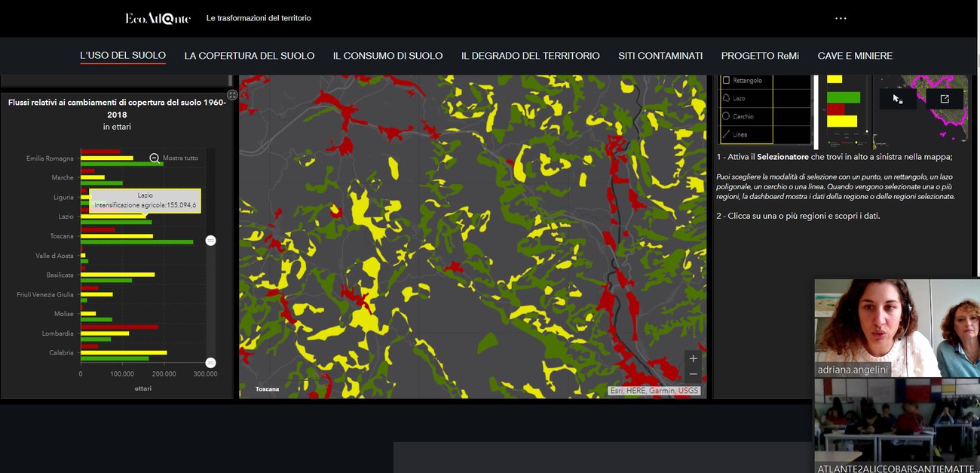Click the lower chart range slider handle

(x=211, y=363)
